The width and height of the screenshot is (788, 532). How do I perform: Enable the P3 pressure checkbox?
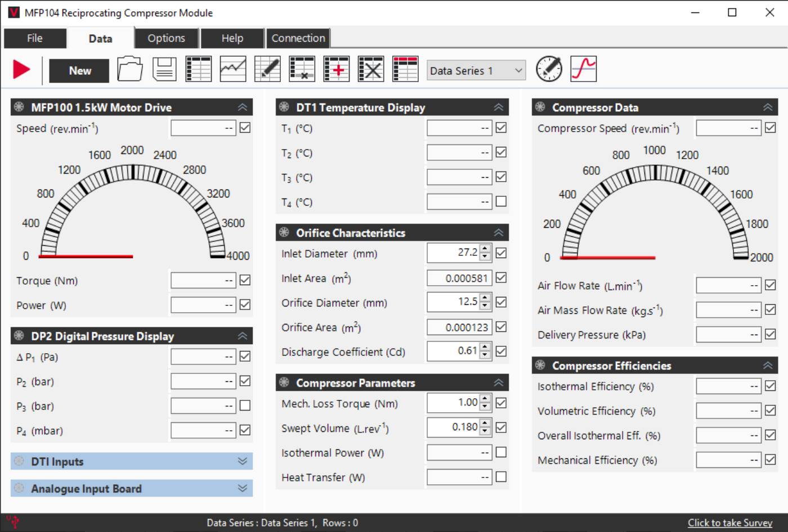[244, 405]
